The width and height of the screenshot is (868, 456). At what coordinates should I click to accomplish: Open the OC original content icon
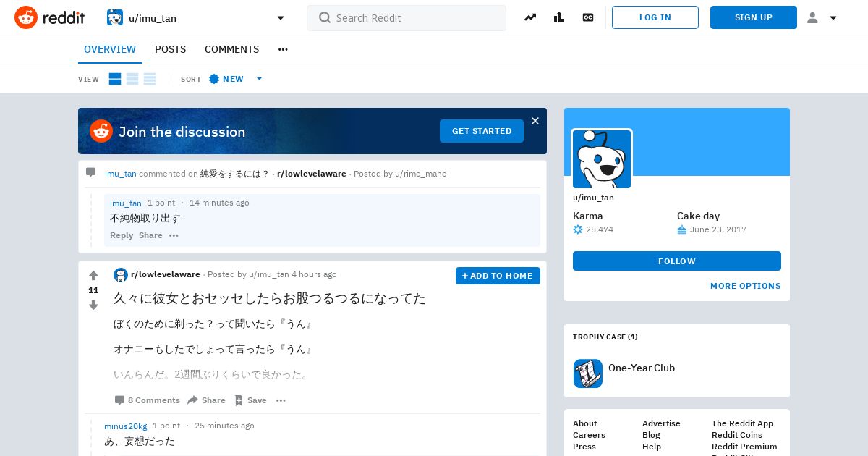(x=588, y=17)
